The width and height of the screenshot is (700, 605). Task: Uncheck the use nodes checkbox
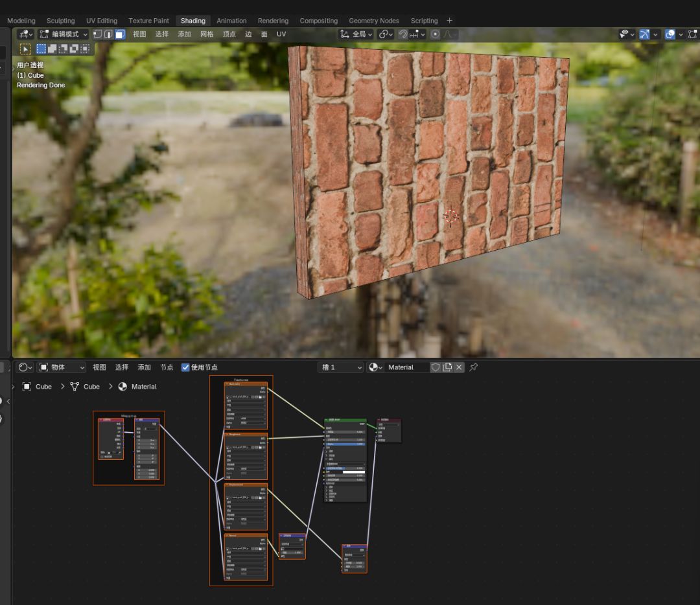[185, 367]
